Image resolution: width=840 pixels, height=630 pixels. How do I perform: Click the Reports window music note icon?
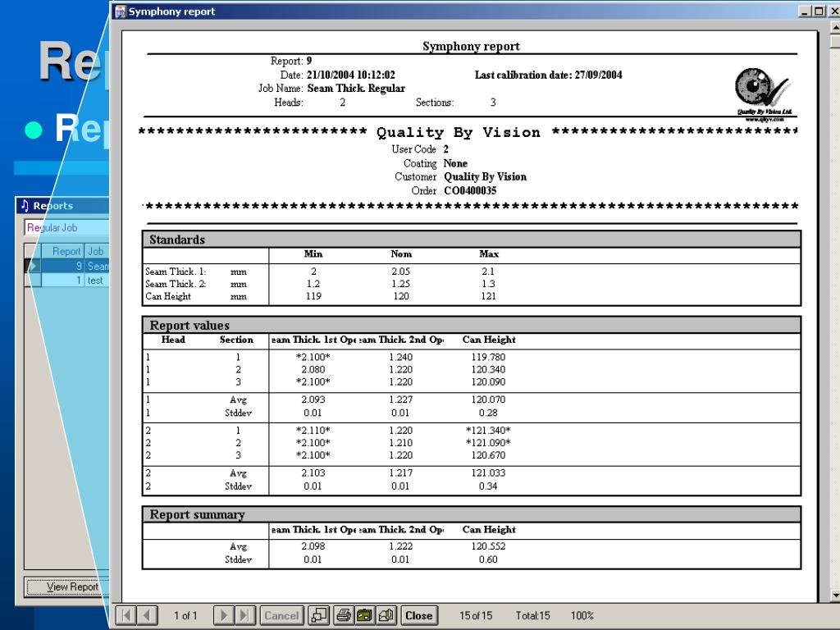click(x=25, y=205)
